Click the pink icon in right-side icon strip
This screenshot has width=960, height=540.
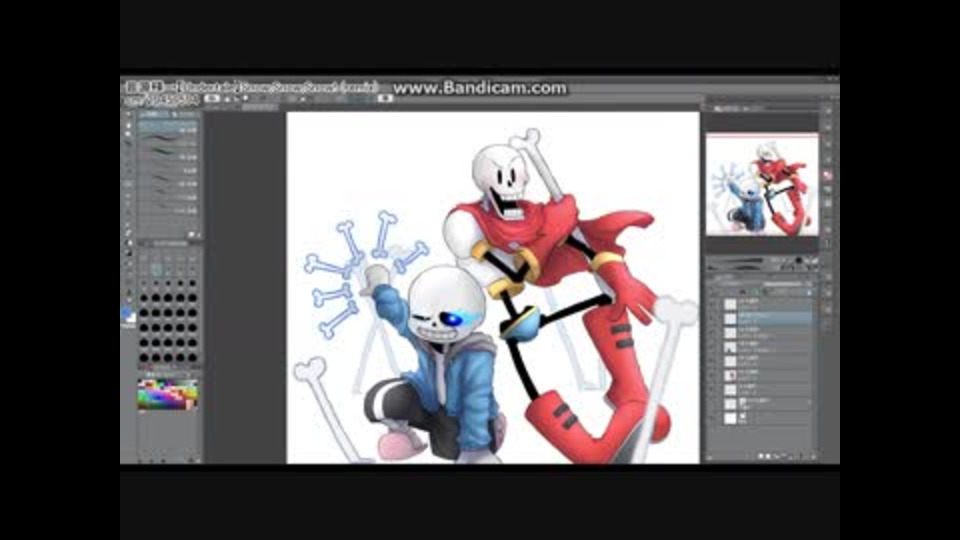(828, 176)
